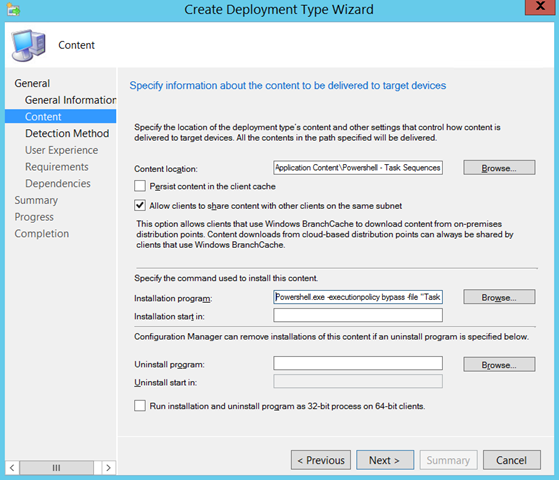The image size is (559, 480).
Task: Enable Persist content in the client cache
Action: pyautogui.click(x=140, y=186)
